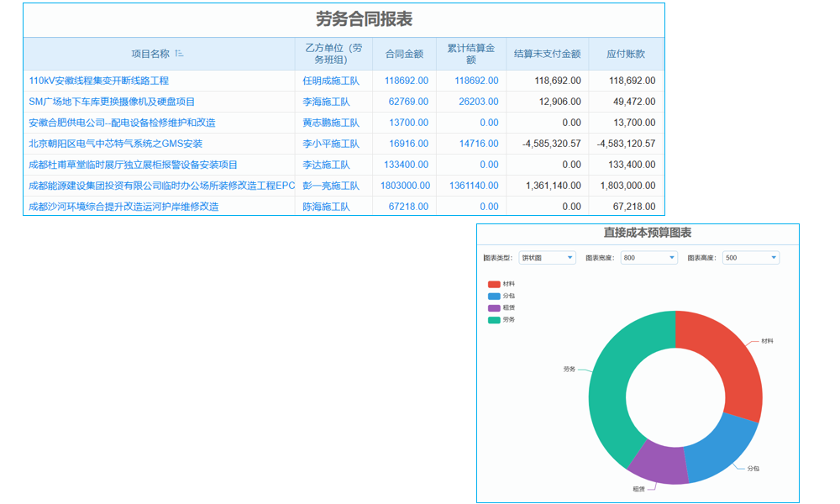Expand the 图表宽度 width dropdown showing 800
Viewport: 840px width, 504px height.
pos(647,258)
